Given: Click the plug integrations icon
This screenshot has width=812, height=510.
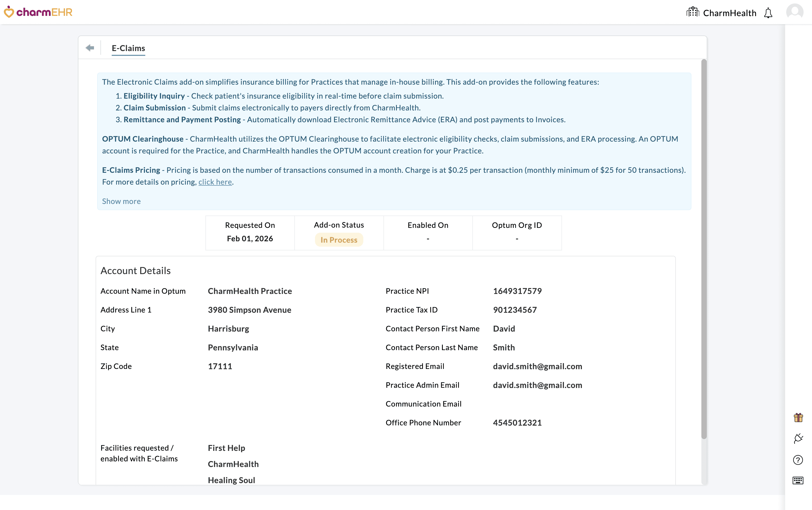Looking at the screenshot, I should [x=798, y=439].
